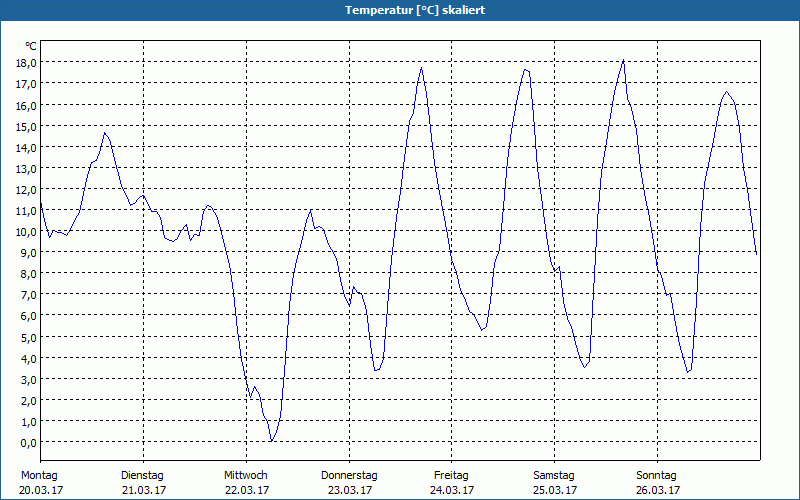
Task: Click the title 'Temperatur [°C] skaliert'
Action: click(x=415, y=10)
